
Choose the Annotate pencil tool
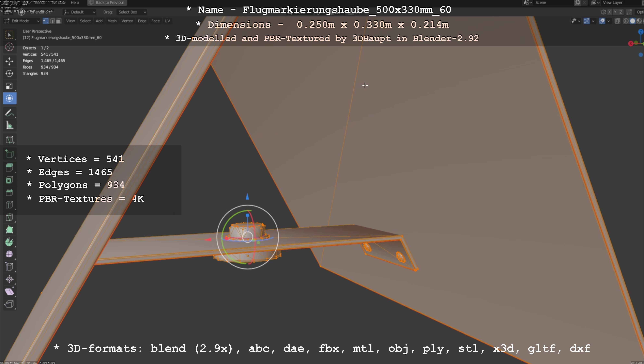pyautogui.click(x=9, y=113)
